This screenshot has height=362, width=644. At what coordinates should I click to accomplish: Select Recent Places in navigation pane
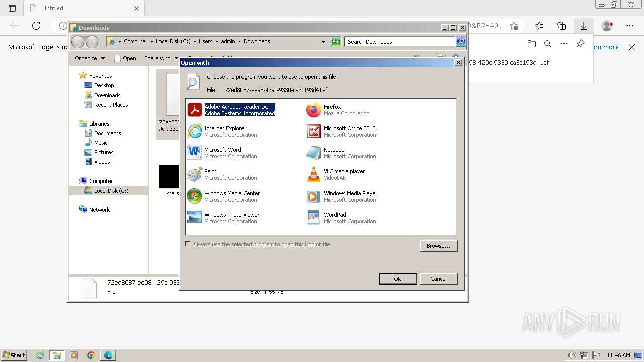[x=111, y=105]
